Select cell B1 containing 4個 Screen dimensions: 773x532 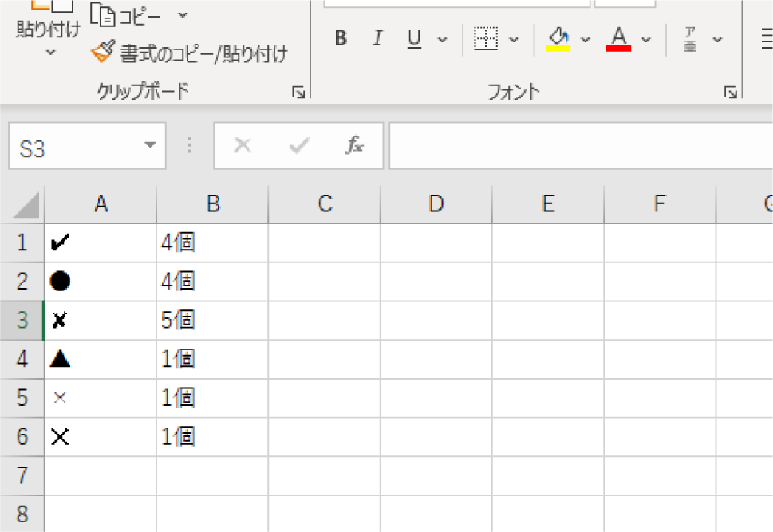(x=212, y=242)
